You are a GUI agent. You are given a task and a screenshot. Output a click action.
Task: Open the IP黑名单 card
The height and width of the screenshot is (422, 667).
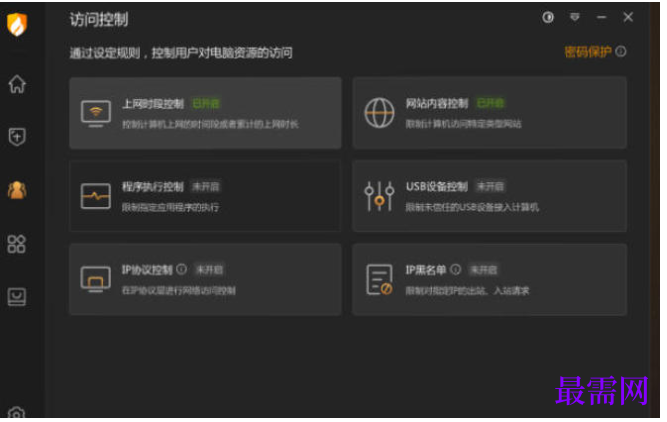pos(489,279)
